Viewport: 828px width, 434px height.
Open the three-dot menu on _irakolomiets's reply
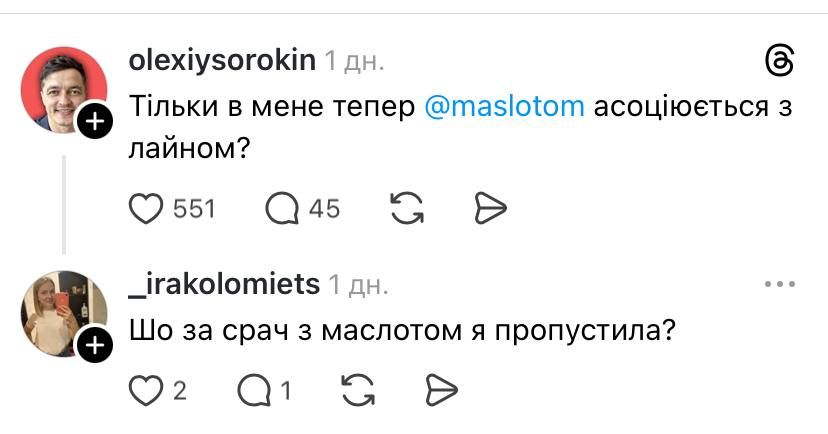[x=778, y=285]
